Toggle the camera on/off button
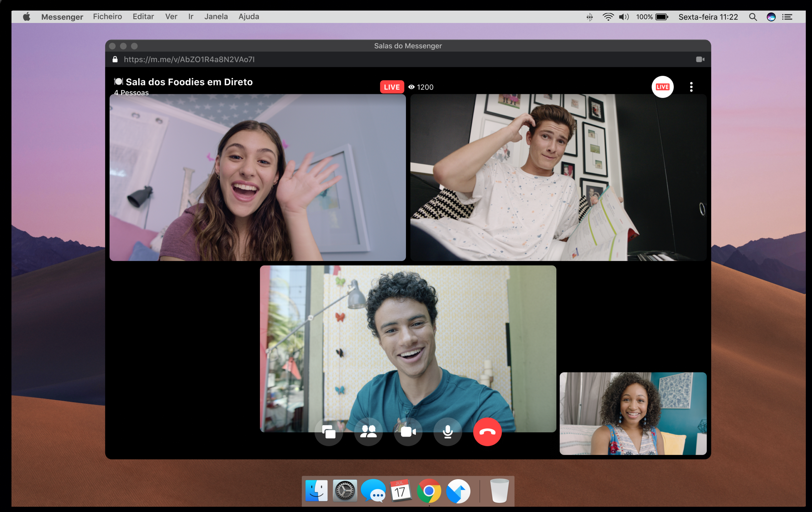 [408, 432]
